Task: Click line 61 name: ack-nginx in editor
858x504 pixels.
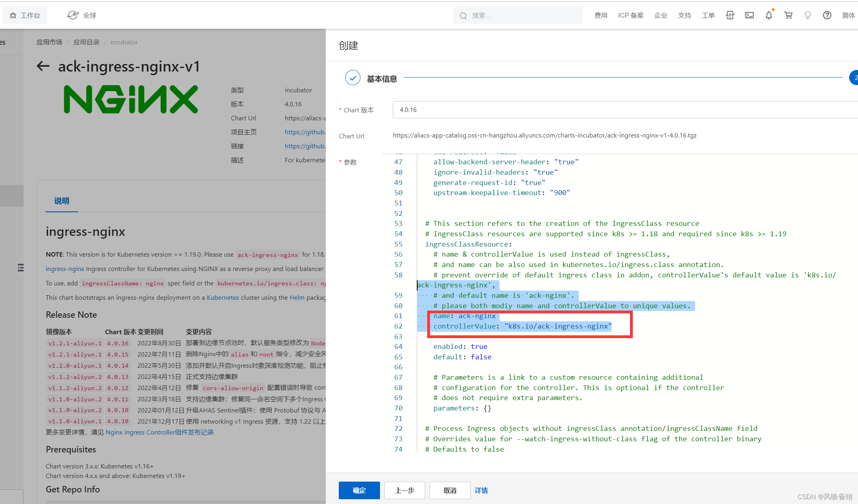Action: [x=464, y=316]
